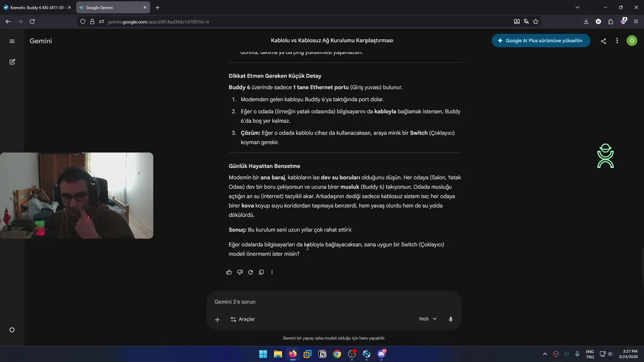Open the conversation three-dot menu in header
Screen dimensions: 644x362
pos(617,41)
